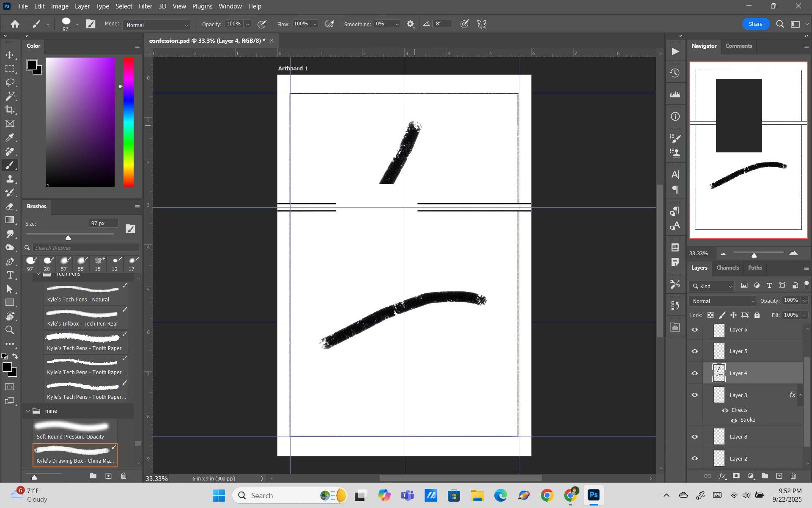
Task: Click the hue spectrum slider bar
Action: click(129, 123)
